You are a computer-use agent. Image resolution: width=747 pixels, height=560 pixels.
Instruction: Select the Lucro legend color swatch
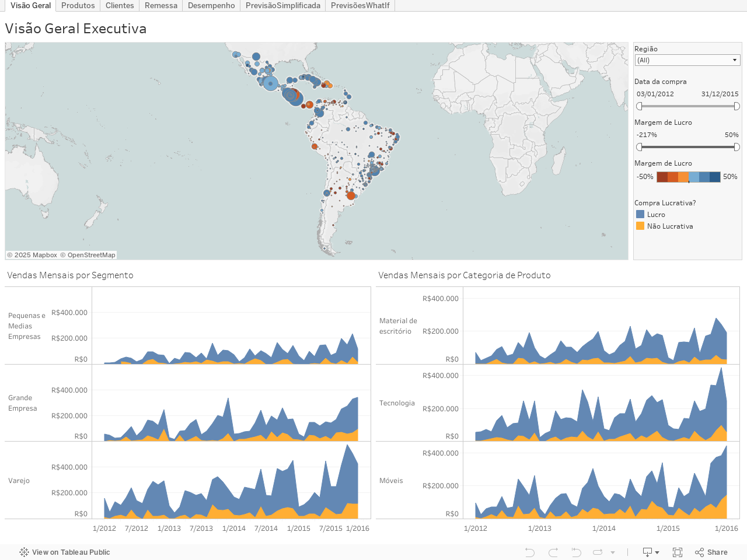pyautogui.click(x=640, y=214)
